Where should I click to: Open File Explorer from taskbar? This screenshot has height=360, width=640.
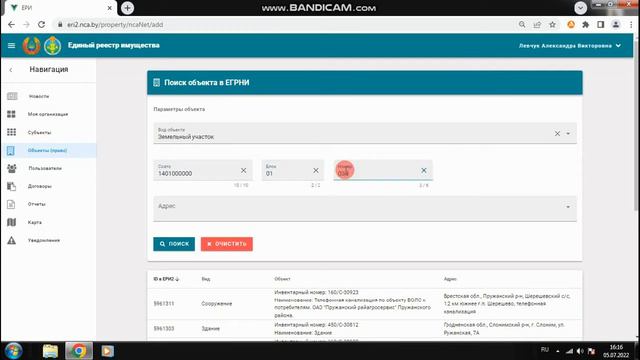pyautogui.click(x=50, y=351)
